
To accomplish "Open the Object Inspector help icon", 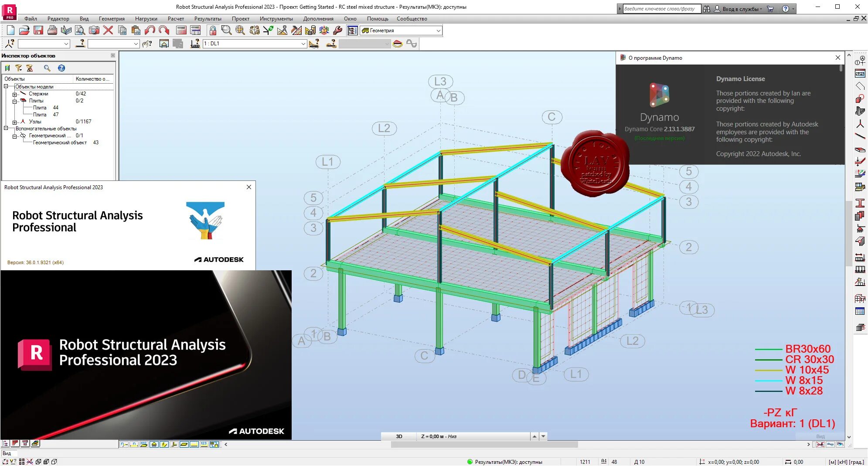I will coord(61,68).
